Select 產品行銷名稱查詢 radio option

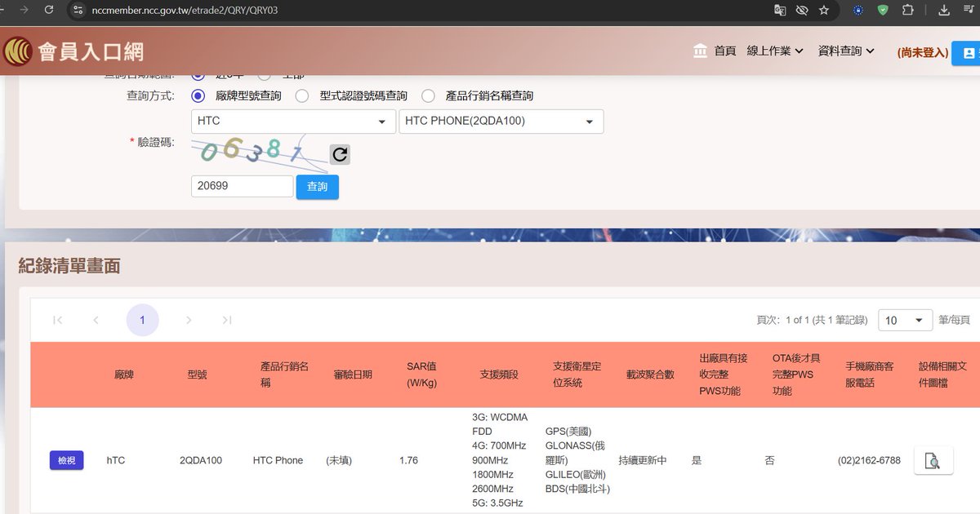tap(428, 95)
